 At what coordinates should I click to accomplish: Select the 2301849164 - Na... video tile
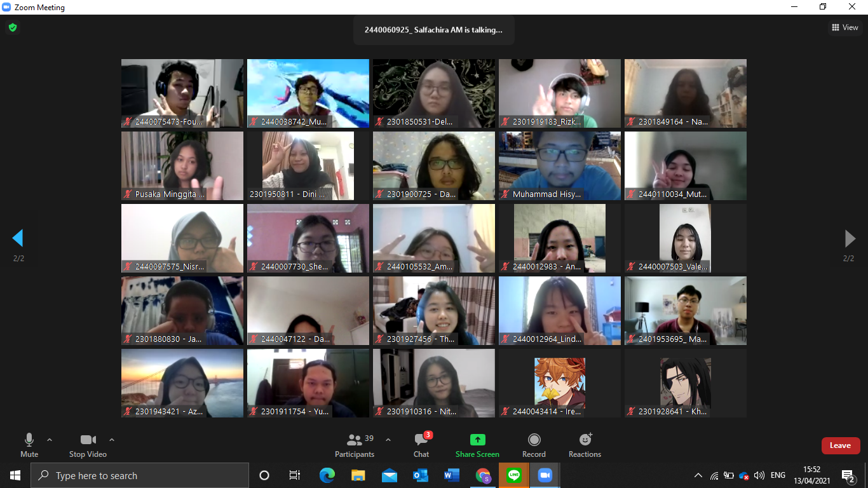(686, 93)
